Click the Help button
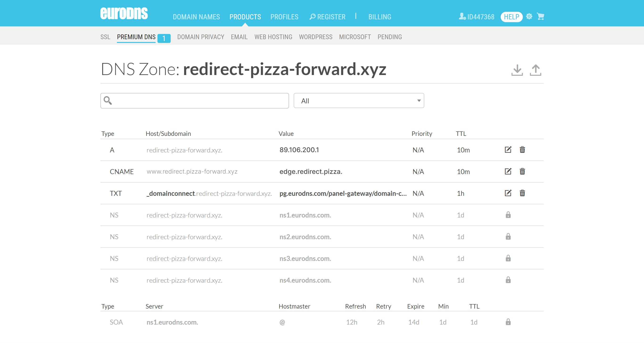Viewport: 644px width, 343px height. (x=511, y=17)
